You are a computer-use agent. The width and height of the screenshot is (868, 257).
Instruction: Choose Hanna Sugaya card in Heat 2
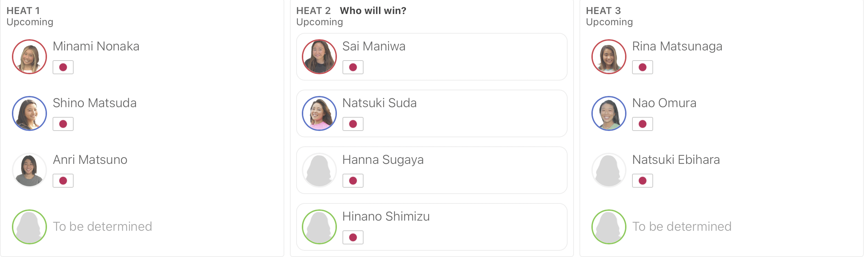click(432, 170)
